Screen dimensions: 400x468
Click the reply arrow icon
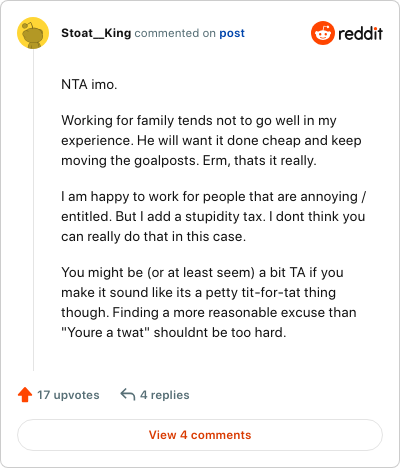(128, 394)
